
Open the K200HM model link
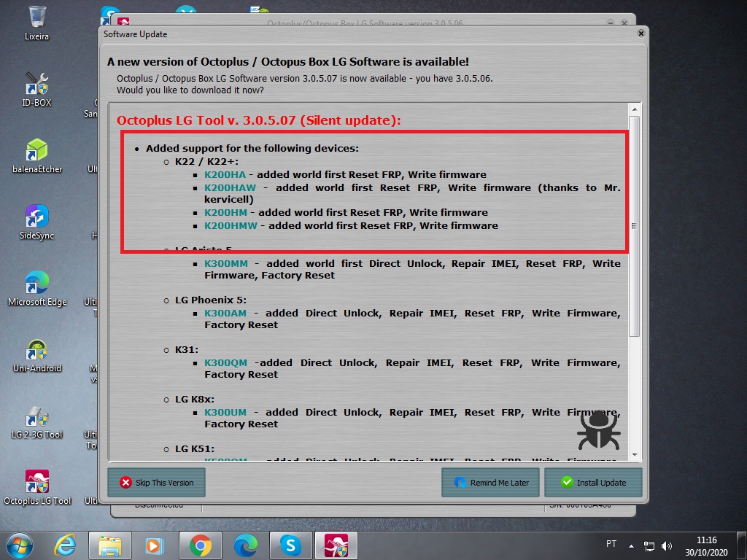click(x=226, y=213)
